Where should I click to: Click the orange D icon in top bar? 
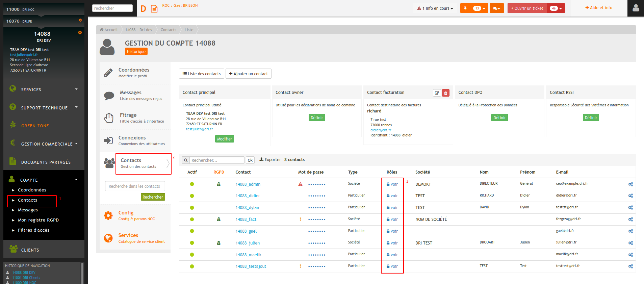(144, 9)
